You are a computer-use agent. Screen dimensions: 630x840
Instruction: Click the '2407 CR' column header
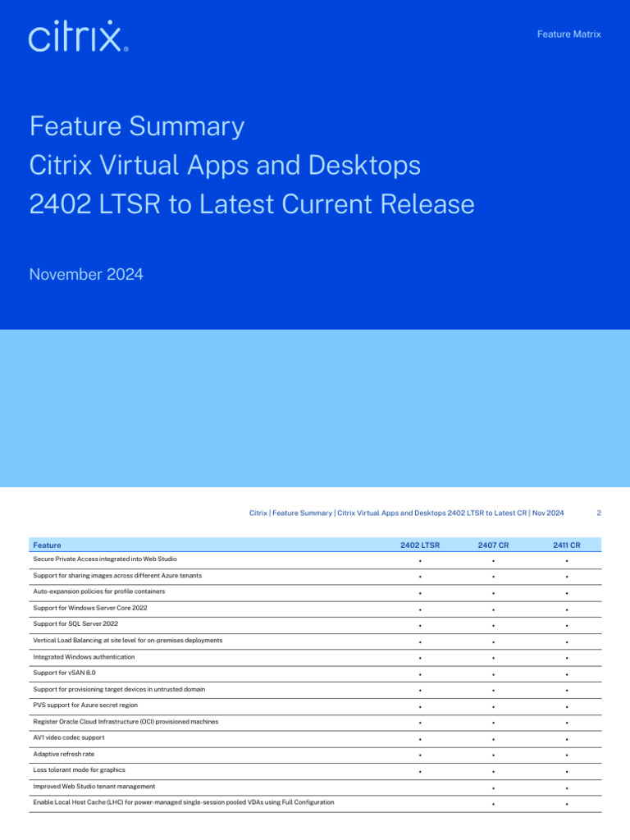(x=493, y=545)
